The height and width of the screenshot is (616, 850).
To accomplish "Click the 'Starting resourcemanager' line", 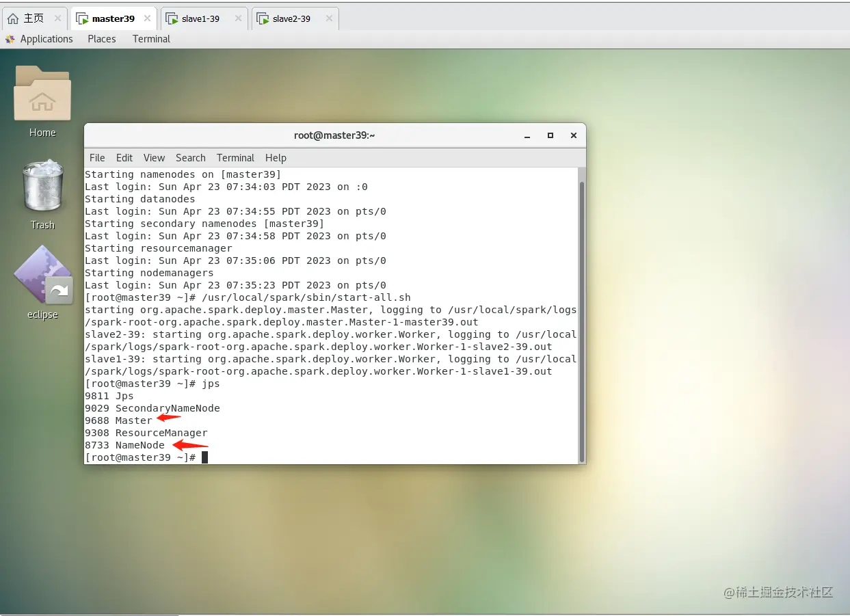I will coord(159,248).
